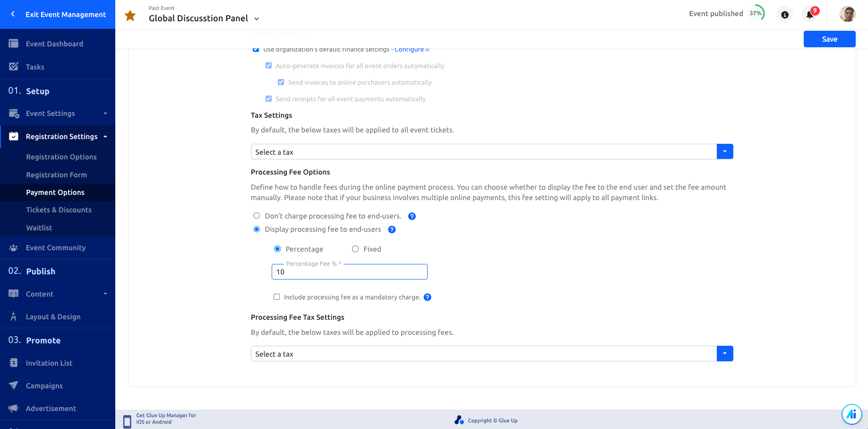Expand the Global Discusstion Panel event chevron

(257, 19)
